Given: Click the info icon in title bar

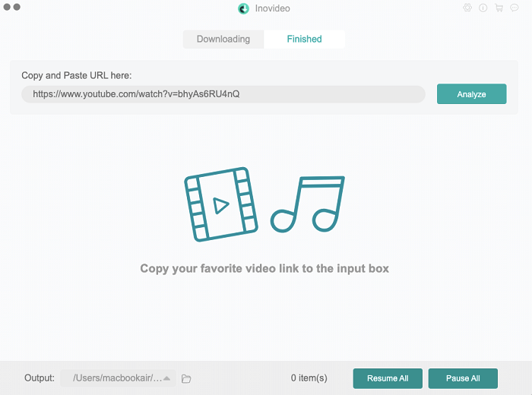Looking at the screenshot, I should pyautogui.click(x=483, y=8).
